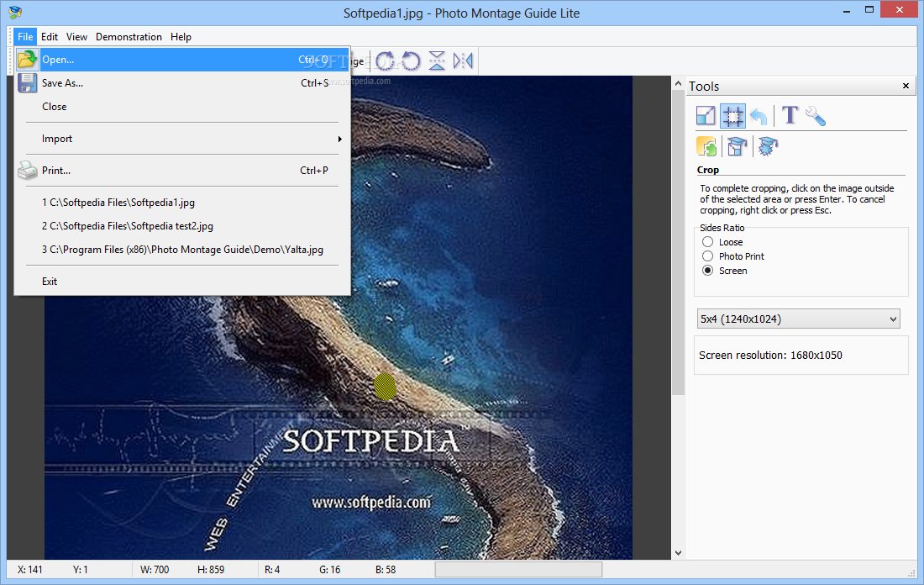924x585 pixels.
Task: Open the Edit menu
Action: [x=50, y=37]
